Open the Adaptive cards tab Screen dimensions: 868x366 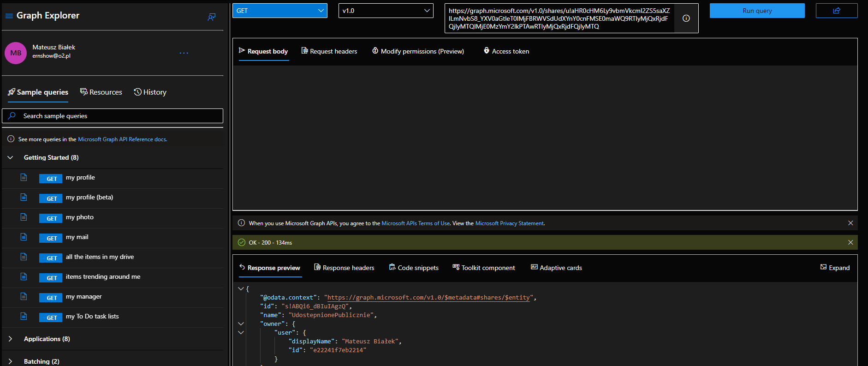coord(556,268)
